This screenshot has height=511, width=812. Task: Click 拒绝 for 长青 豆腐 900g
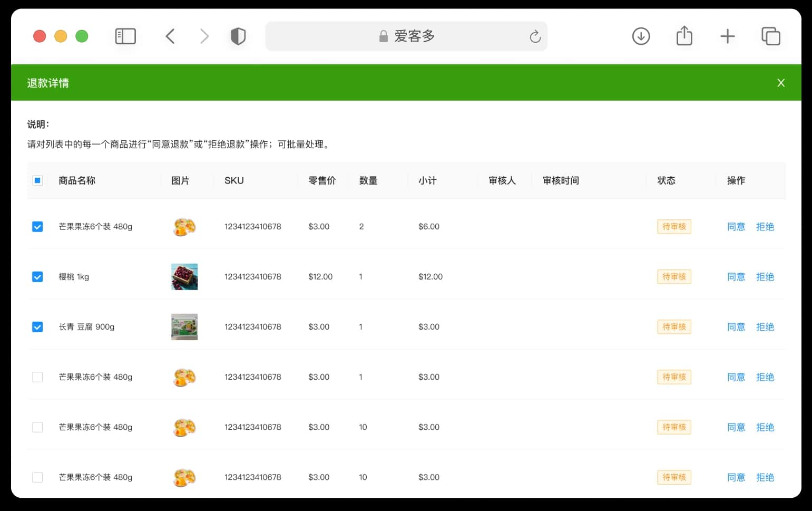tap(765, 327)
